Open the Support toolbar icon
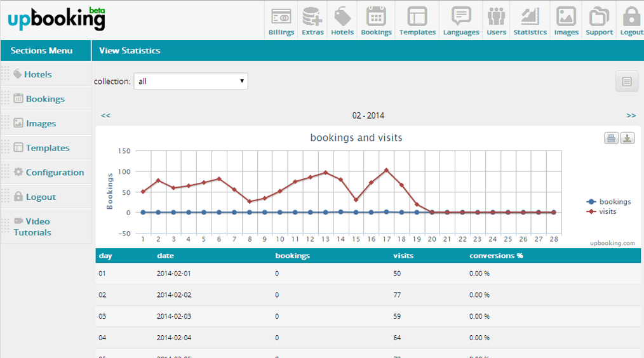Screen dimensions: 644x358 coord(600,20)
